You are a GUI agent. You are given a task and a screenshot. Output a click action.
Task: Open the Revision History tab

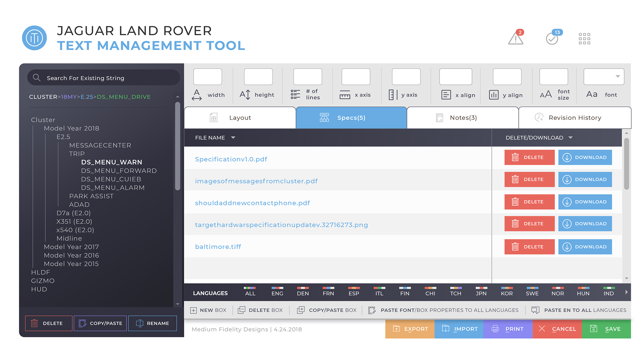575,118
